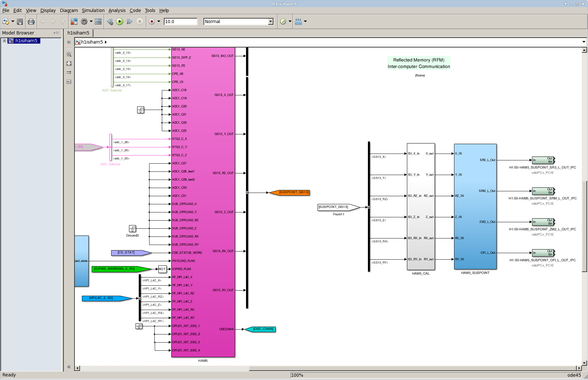Open the Model Explorer icon
Image resolution: width=588 pixels, height=380 pixels.
point(98,21)
